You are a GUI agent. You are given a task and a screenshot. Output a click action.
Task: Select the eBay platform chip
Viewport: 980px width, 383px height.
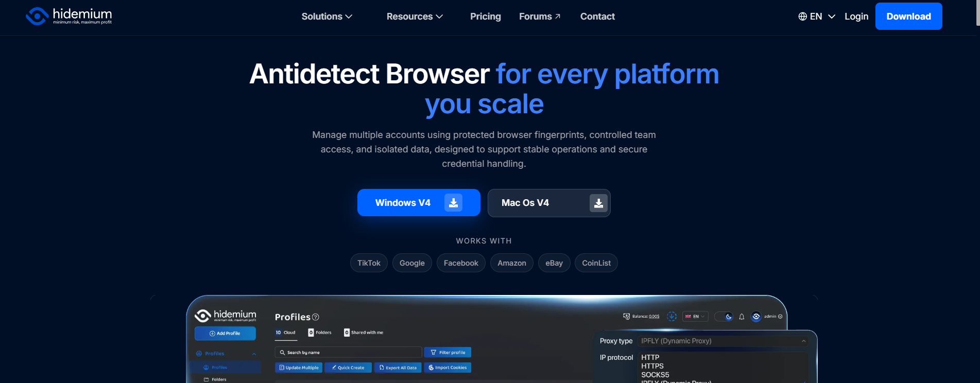pyautogui.click(x=554, y=263)
